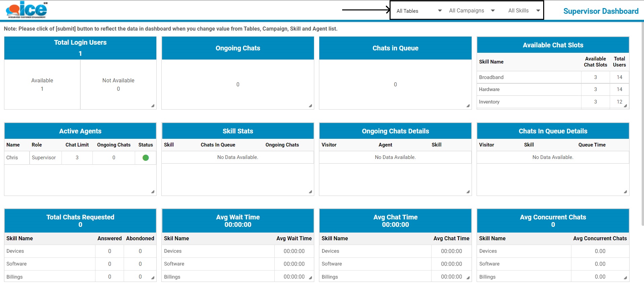Open the All Skills dropdown
The width and height of the screenshot is (644, 289).
[524, 11]
